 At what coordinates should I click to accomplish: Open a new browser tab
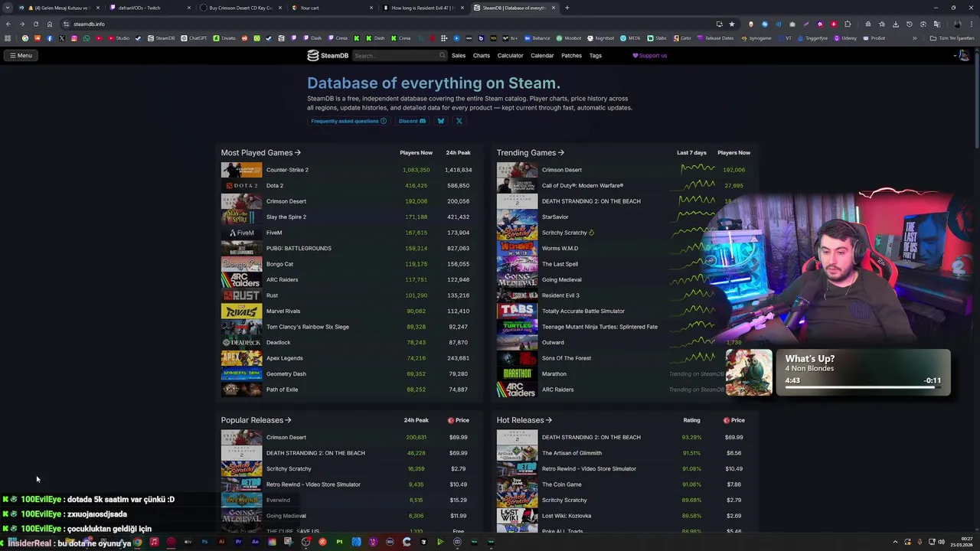pyautogui.click(x=567, y=8)
